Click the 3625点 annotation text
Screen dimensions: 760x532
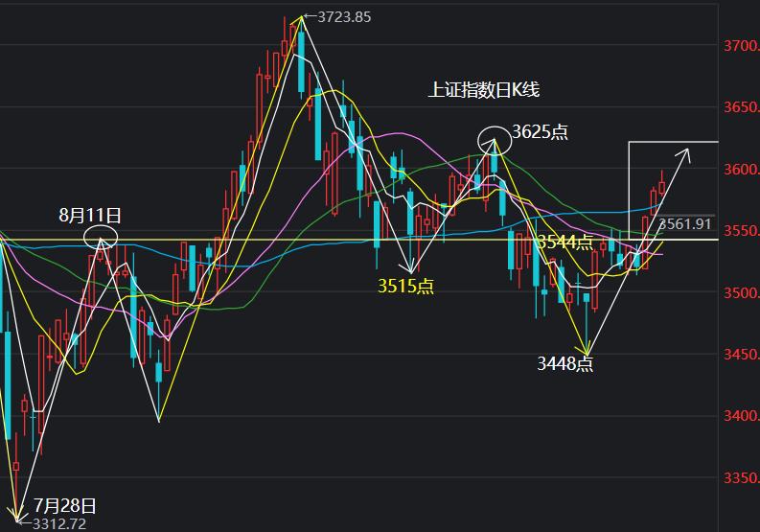[x=540, y=132]
